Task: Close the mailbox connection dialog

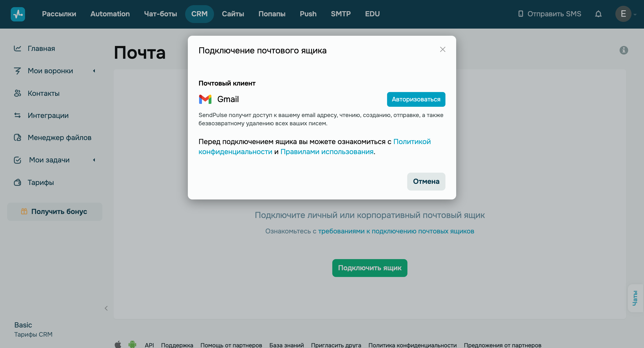Action: click(443, 50)
